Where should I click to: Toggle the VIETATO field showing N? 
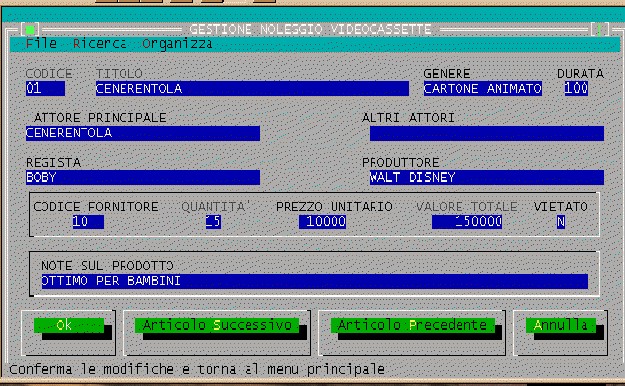click(561, 222)
